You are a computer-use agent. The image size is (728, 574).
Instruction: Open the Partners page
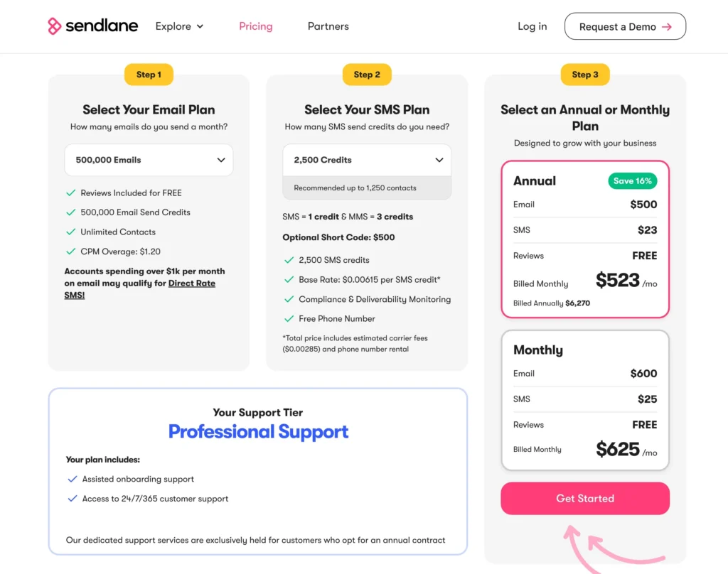tap(328, 26)
